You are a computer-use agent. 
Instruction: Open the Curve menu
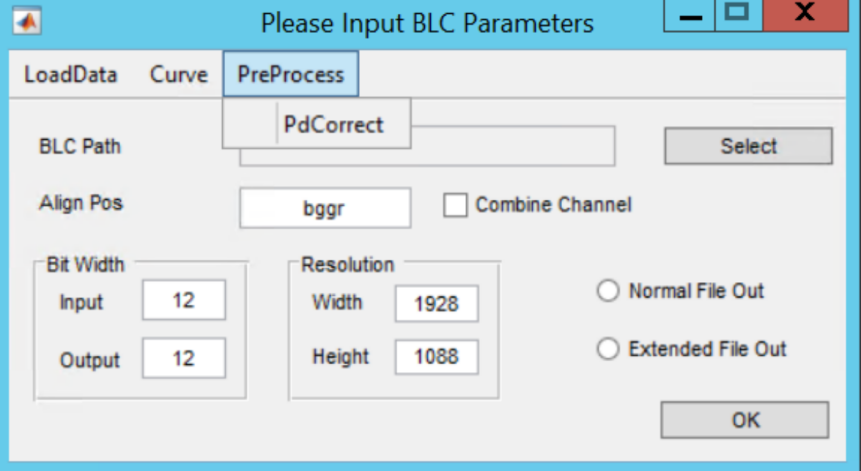(178, 74)
